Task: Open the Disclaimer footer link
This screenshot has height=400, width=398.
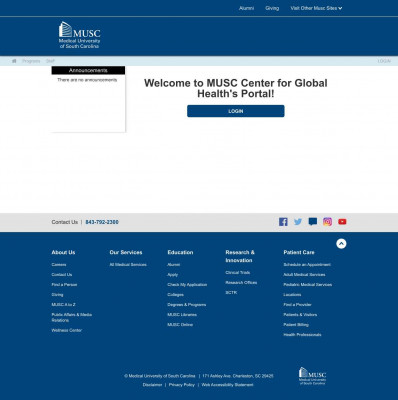Action: coord(152,385)
